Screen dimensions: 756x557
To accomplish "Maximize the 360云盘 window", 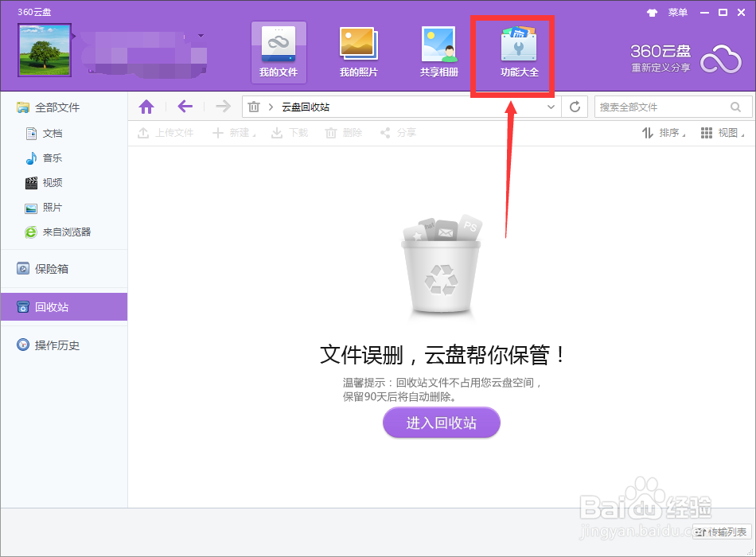I will click(x=723, y=13).
